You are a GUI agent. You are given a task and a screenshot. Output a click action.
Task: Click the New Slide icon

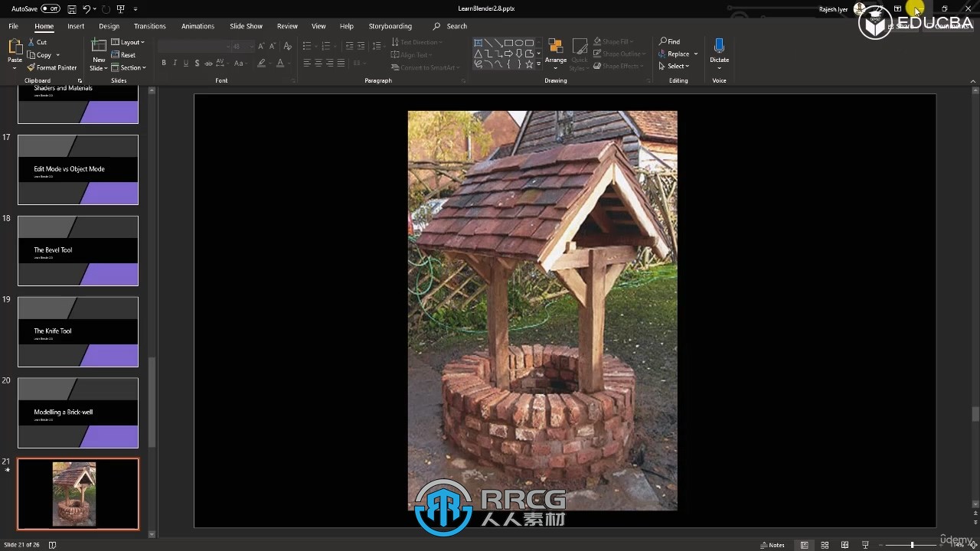point(99,46)
